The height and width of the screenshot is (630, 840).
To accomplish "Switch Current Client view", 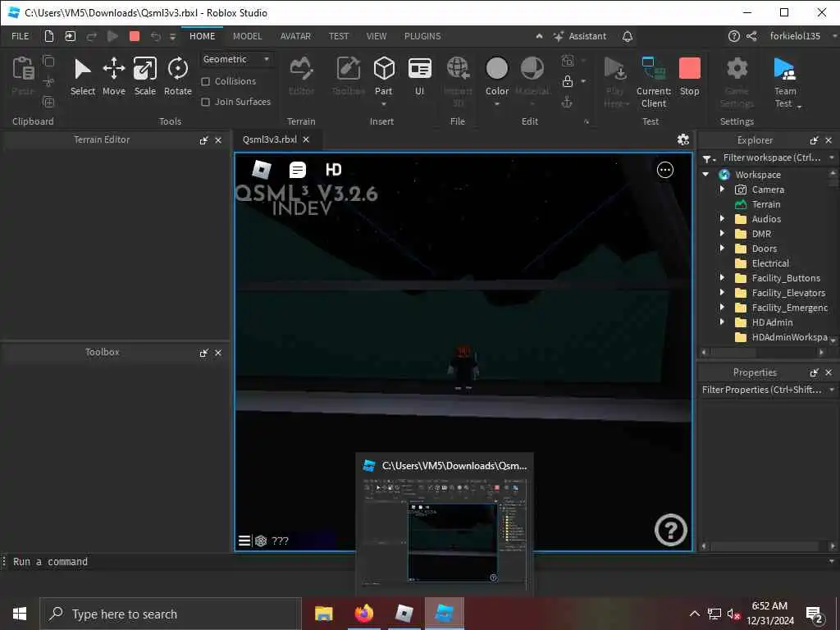I will (x=654, y=82).
